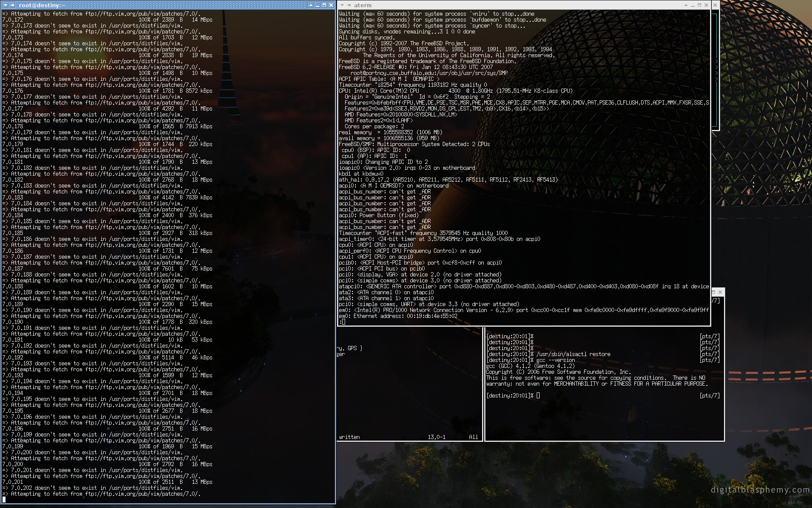812x508 pixels.
Task: Click 'acpi0: Power Button (fixed)' line
Action: point(379,215)
